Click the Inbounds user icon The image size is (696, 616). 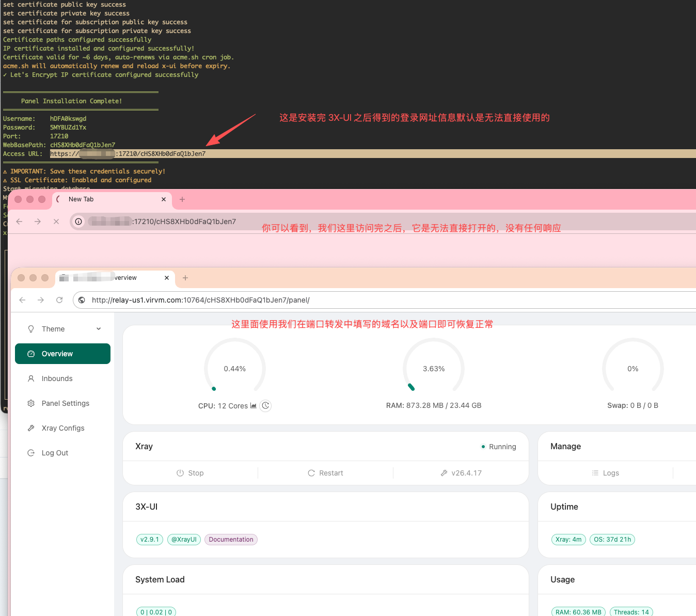[31, 378]
